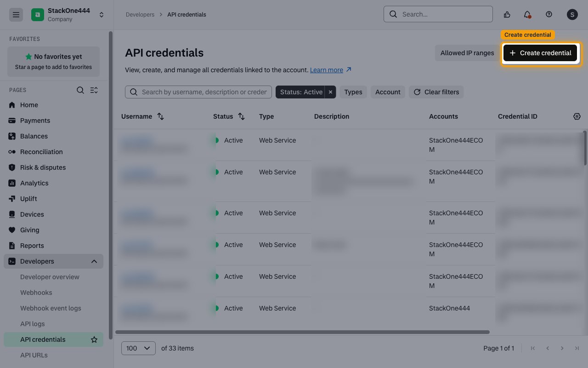
Task: Open the Account filter
Action: click(388, 92)
